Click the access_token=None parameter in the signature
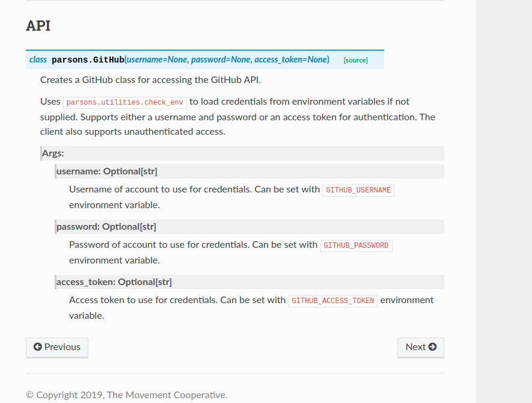The height and width of the screenshot is (403, 532). (x=293, y=60)
